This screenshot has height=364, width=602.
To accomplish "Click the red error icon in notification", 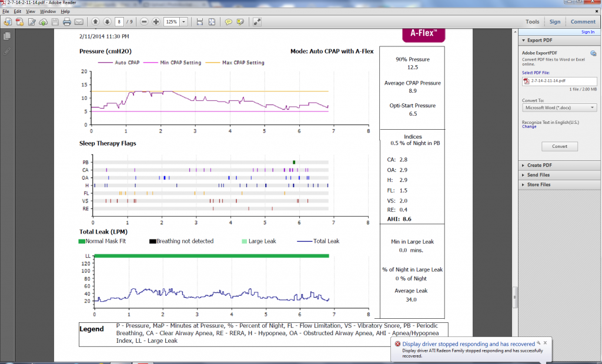I will coord(398,343).
